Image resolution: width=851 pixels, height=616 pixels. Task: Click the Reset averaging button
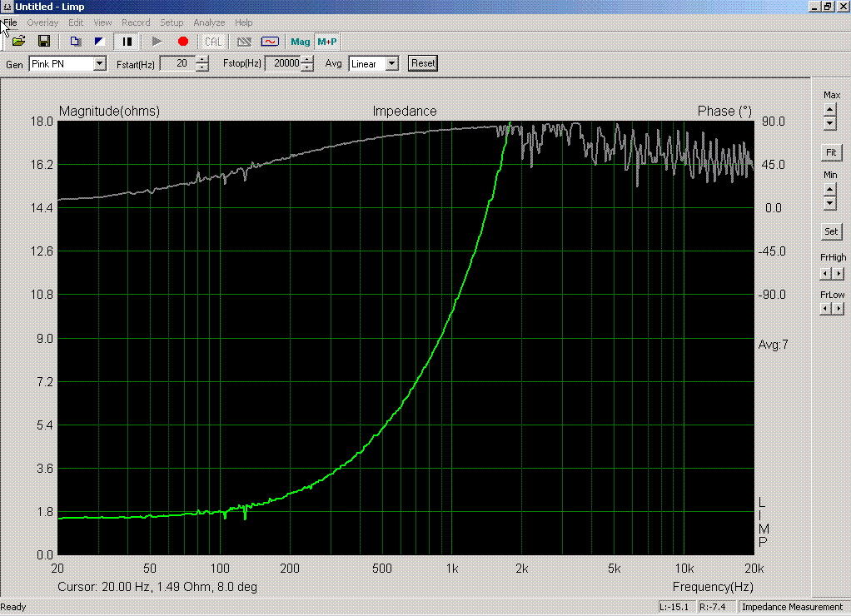(423, 63)
